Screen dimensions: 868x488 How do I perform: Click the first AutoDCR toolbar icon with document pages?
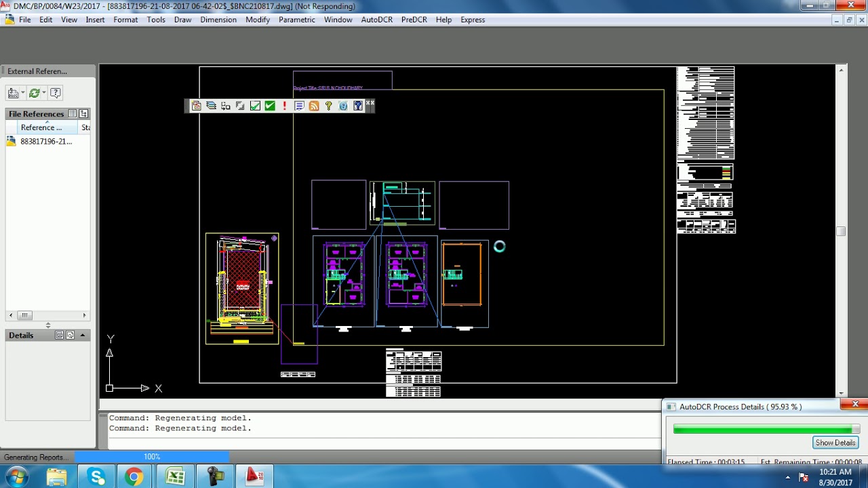click(197, 106)
